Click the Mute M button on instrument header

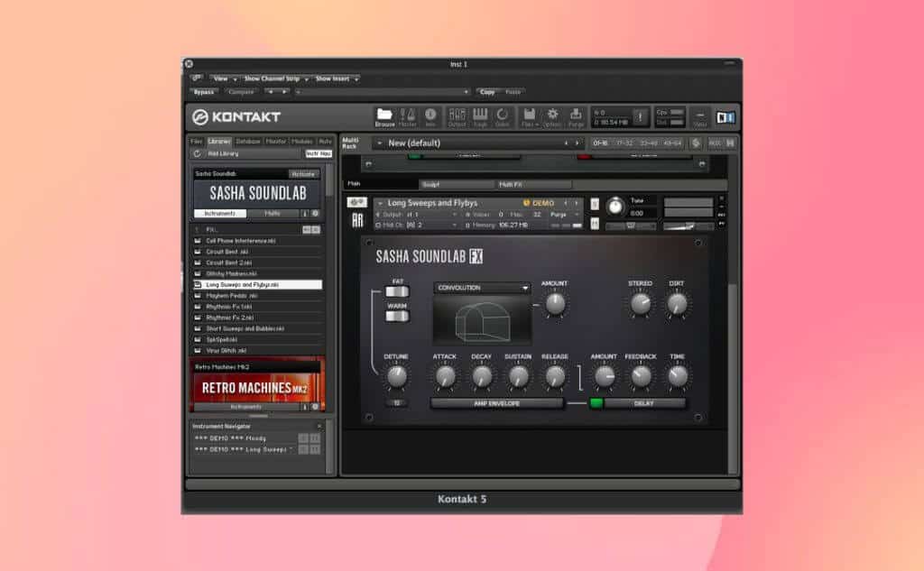click(595, 224)
